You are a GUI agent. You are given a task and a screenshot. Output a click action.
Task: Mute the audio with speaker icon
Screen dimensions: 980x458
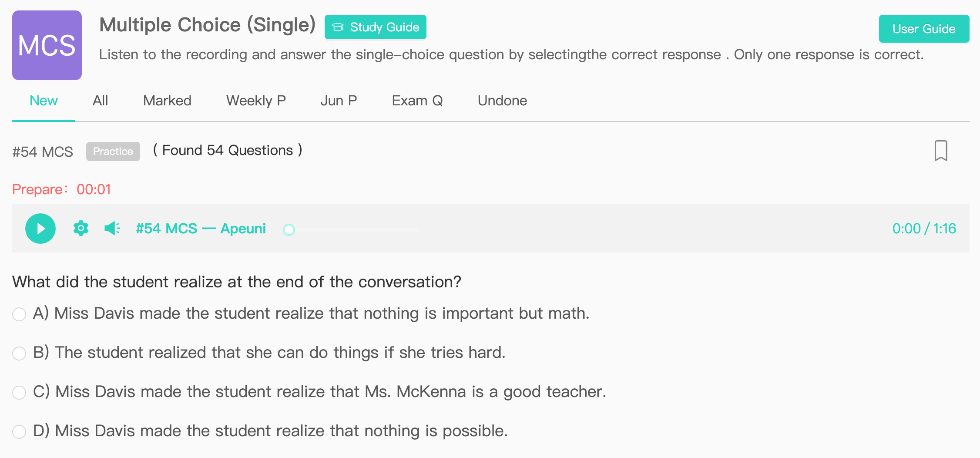point(112,228)
